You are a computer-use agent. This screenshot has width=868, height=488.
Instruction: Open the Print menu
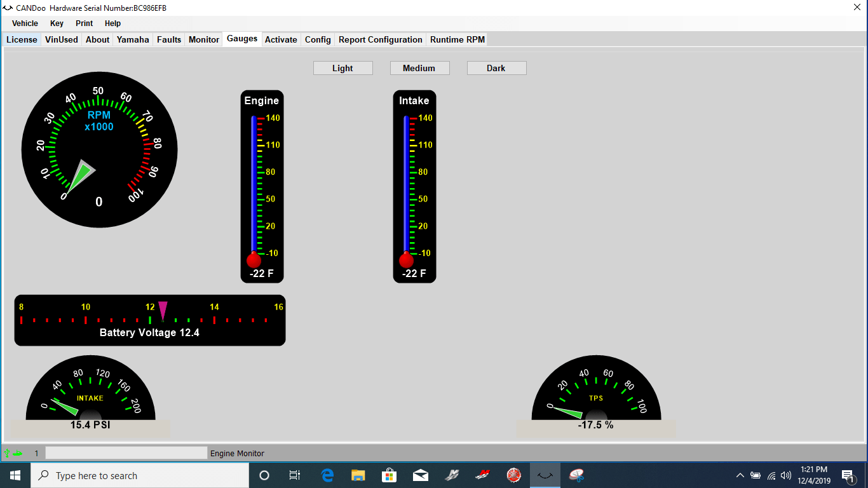(x=84, y=23)
